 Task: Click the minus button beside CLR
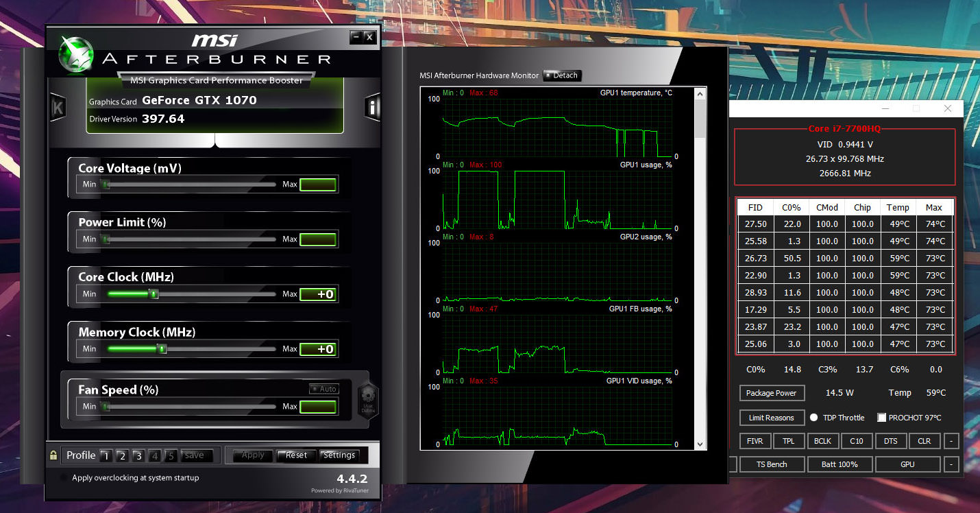[x=951, y=441]
